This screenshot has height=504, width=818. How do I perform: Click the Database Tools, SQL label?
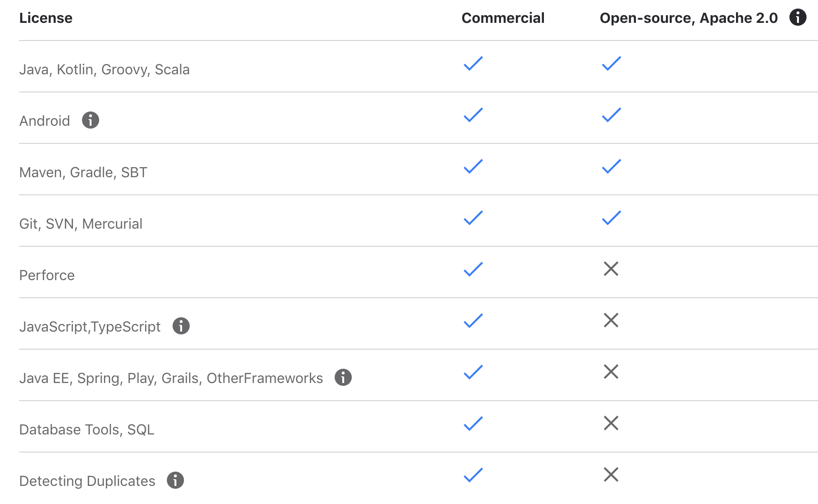coord(87,430)
